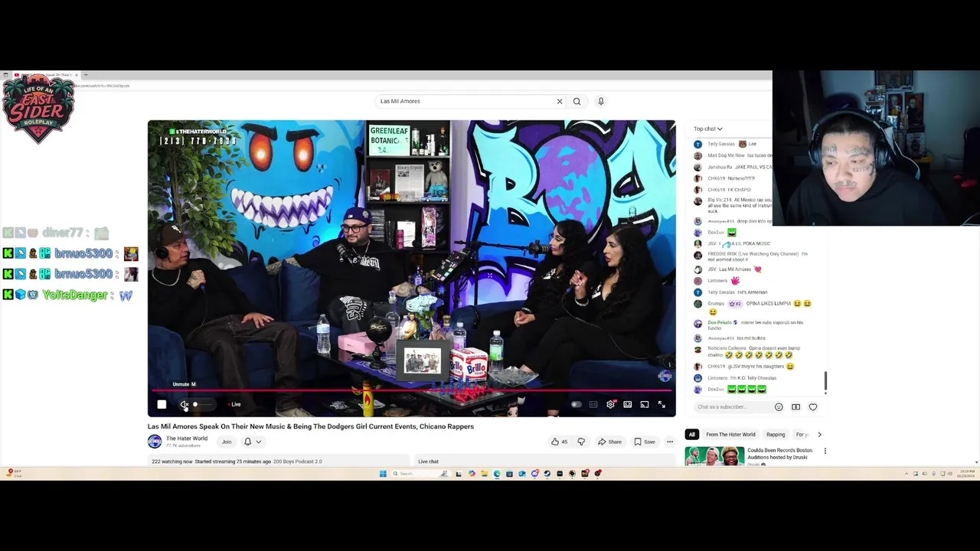This screenshot has height=551, width=980.
Task: Stop playback with the square stop button
Action: coord(162,404)
